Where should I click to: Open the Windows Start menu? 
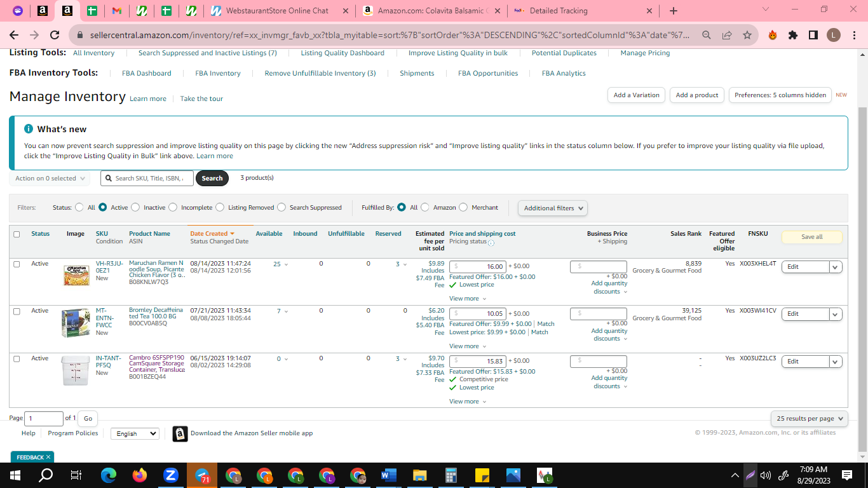click(x=15, y=475)
